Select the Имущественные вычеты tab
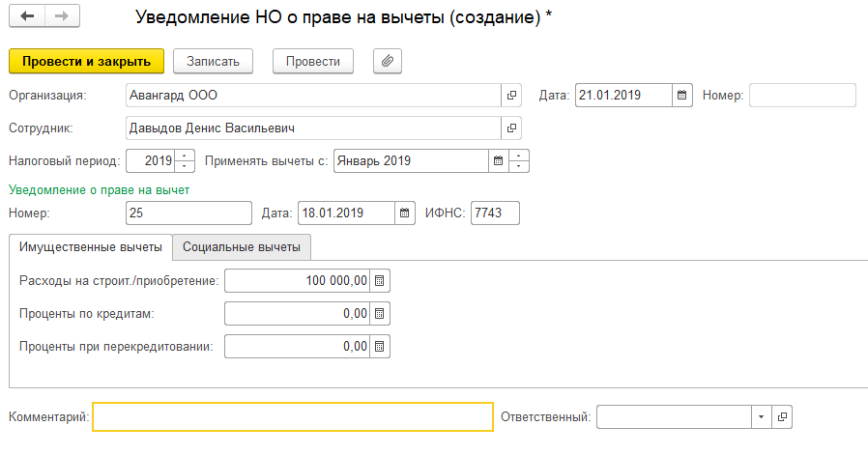Image resolution: width=868 pixels, height=455 pixels. click(91, 247)
